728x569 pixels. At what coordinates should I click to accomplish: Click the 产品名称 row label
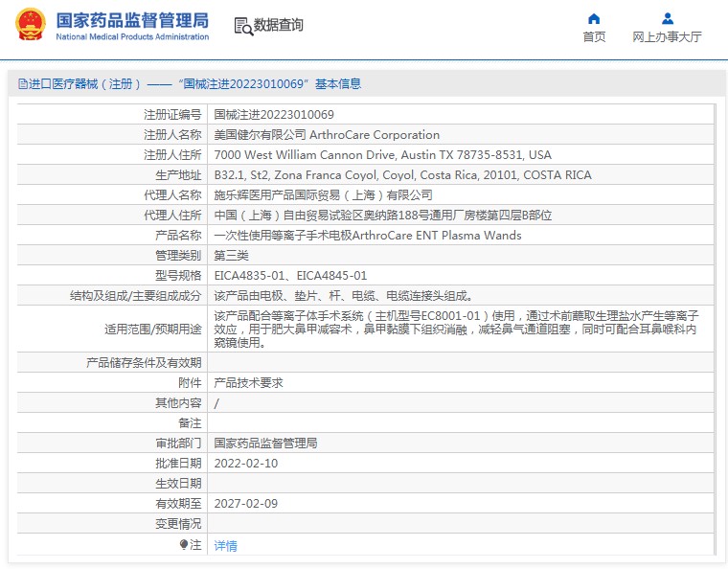coord(178,236)
